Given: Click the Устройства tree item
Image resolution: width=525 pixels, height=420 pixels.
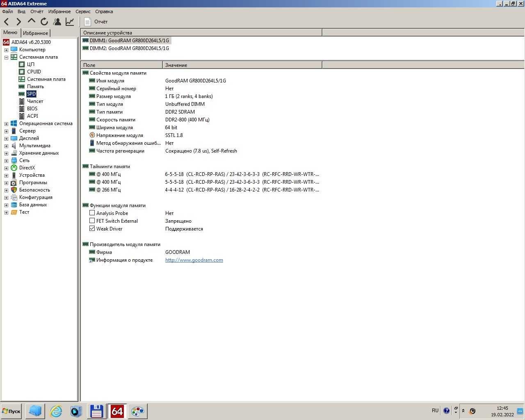Looking at the screenshot, I should (32, 175).
